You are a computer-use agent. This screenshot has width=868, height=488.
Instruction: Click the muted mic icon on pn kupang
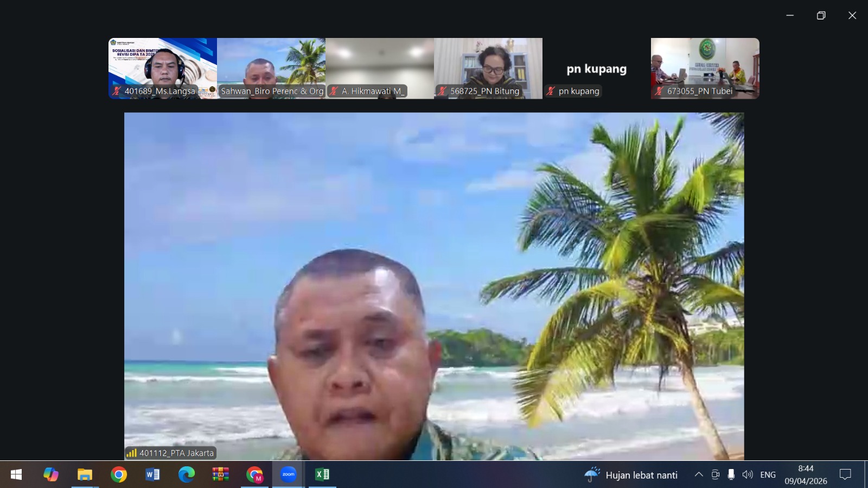tap(551, 91)
